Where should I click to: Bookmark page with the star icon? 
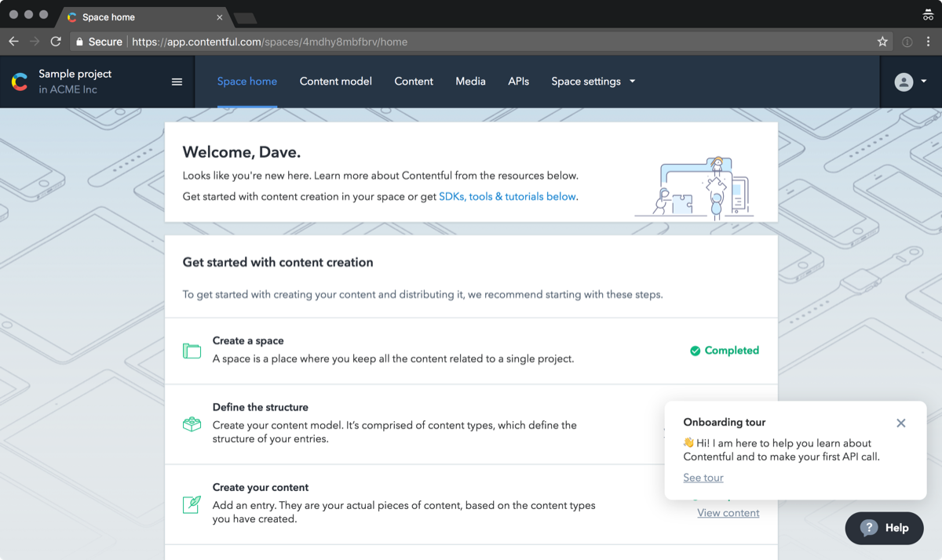point(882,42)
